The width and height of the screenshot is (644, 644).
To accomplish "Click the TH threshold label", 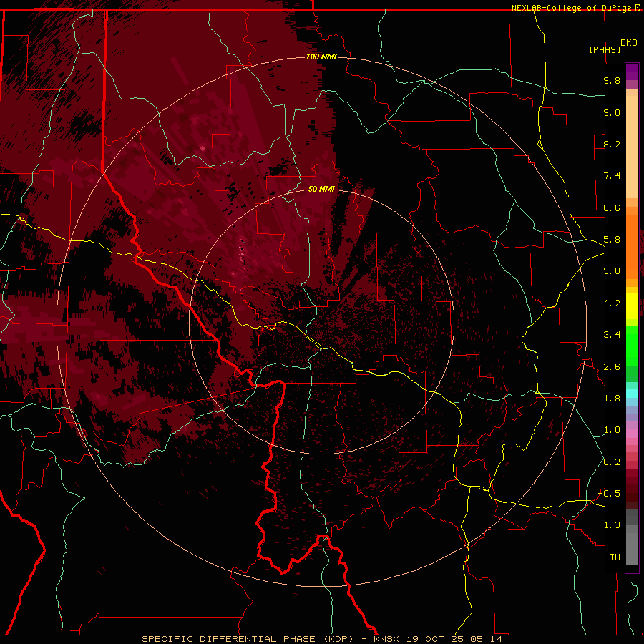I will 615,557.
